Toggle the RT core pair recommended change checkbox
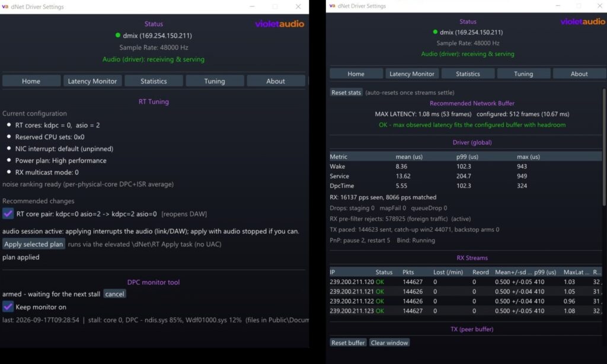 (x=8, y=214)
